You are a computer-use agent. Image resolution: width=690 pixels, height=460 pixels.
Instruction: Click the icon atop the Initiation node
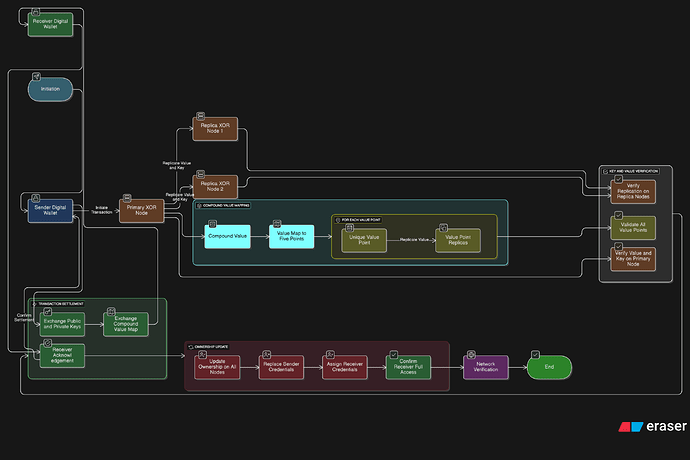(36, 77)
